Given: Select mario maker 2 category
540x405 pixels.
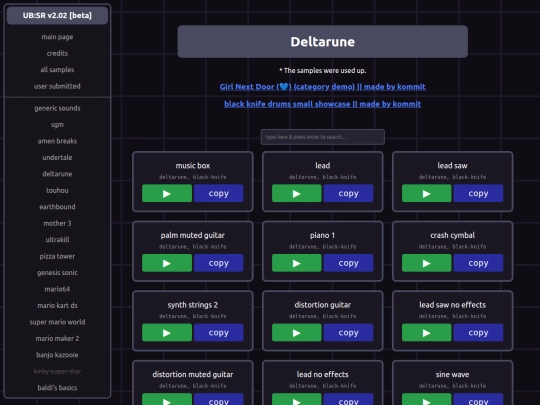Looking at the screenshot, I should click(x=57, y=339).
